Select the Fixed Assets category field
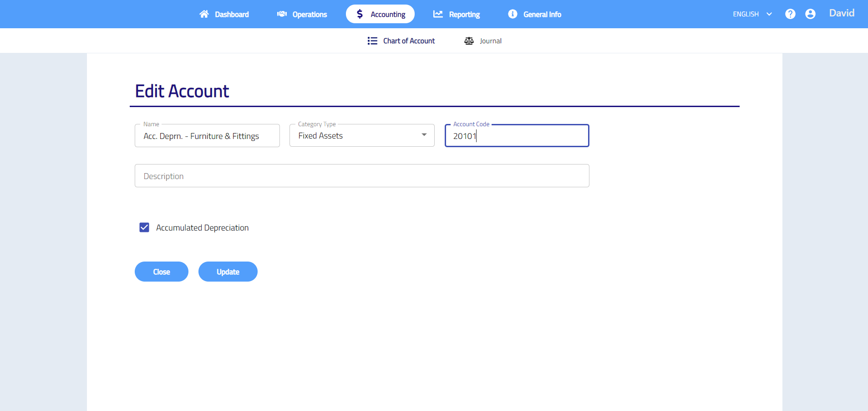 (x=355, y=136)
